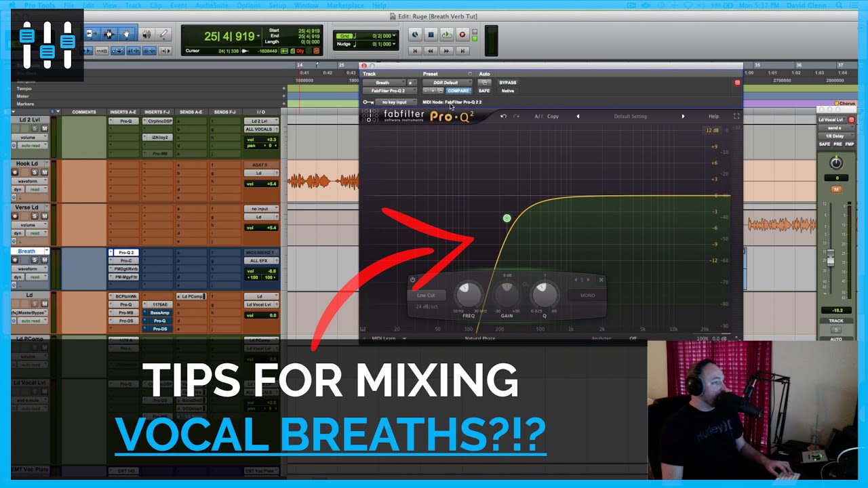Image resolution: width=868 pixels, height=488 pixels.
Task: Open the Options menu
Action: 248,5
